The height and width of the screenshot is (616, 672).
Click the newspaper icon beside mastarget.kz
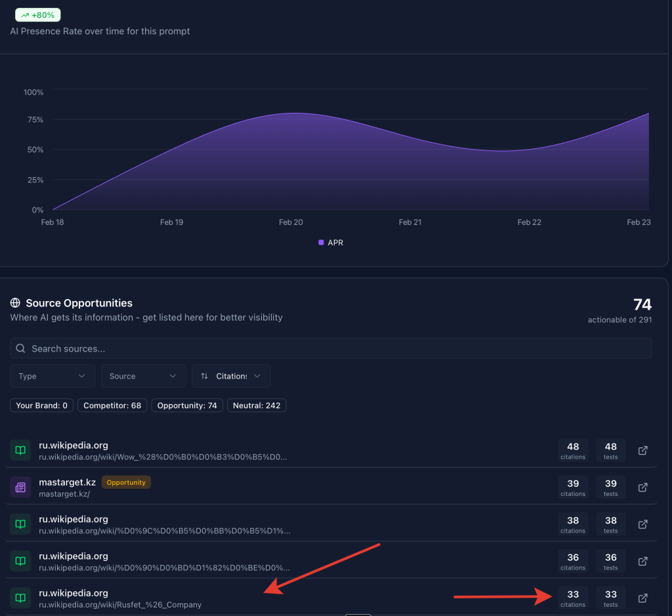20,487
